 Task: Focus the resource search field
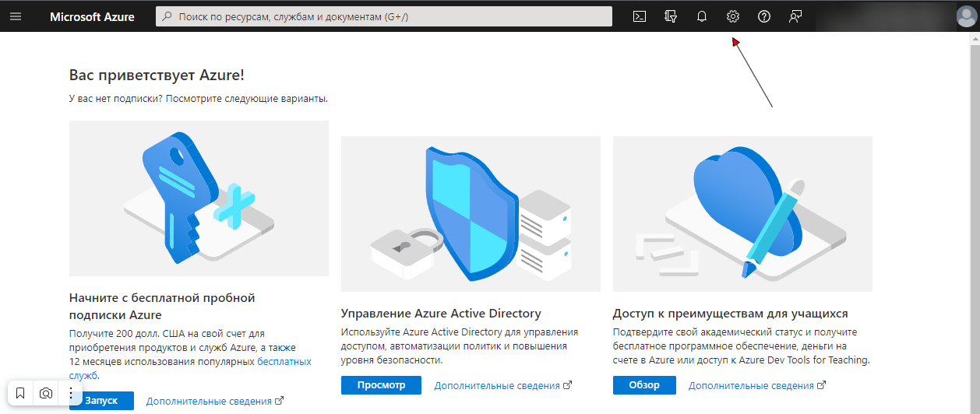click(383, 16)
